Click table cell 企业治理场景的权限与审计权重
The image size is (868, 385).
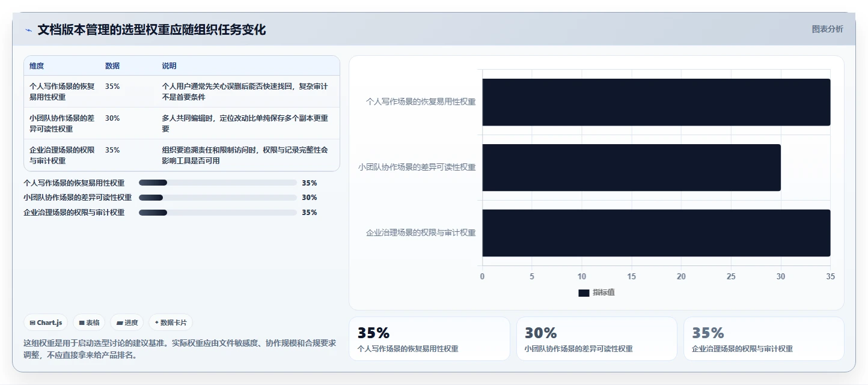pos(63,155)
